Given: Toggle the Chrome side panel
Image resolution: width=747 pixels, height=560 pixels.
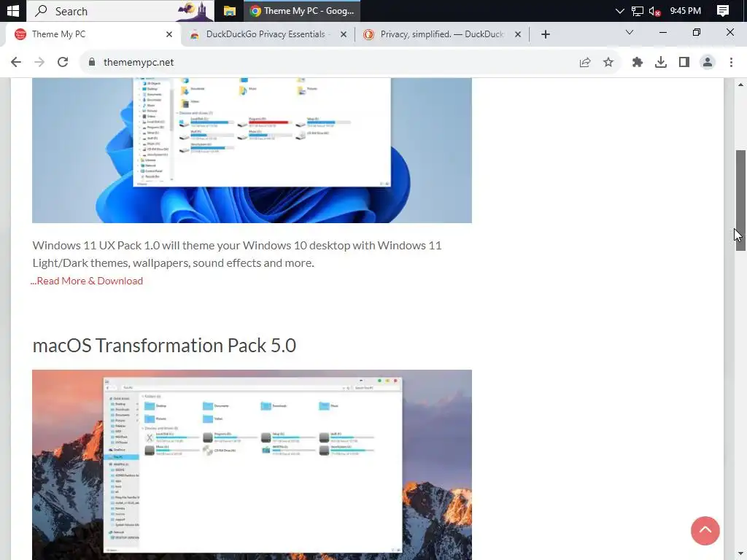Looking at the screenshot, I should click(x=684, y=62).
